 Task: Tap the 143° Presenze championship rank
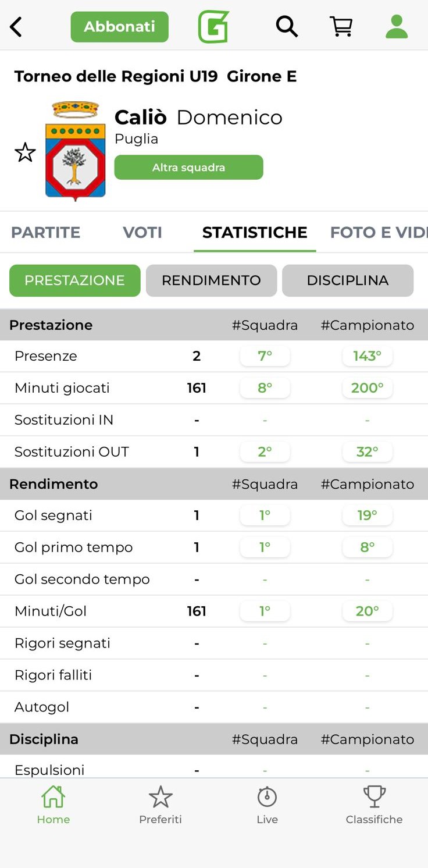pos(368,356)
